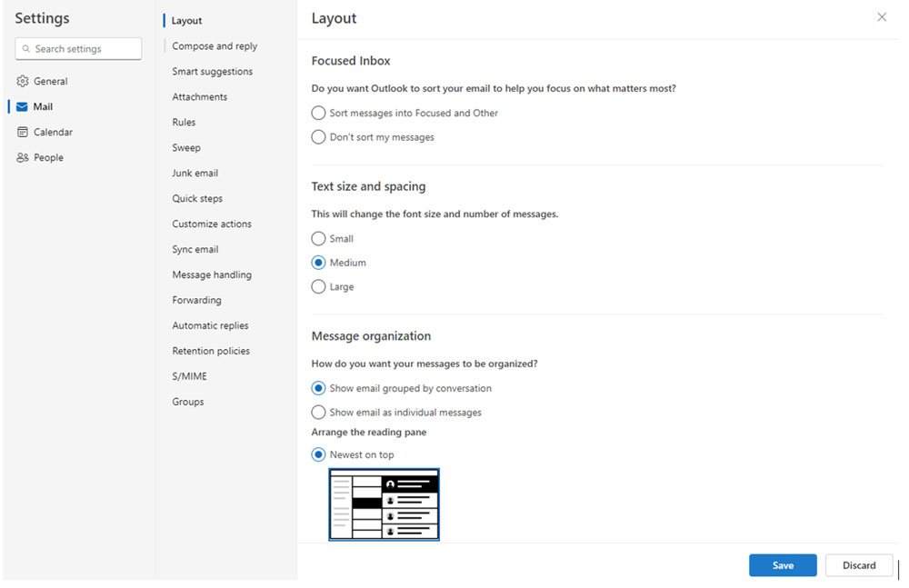Open Attachments settings
909x588 pixels.
[x=199, y=97]
